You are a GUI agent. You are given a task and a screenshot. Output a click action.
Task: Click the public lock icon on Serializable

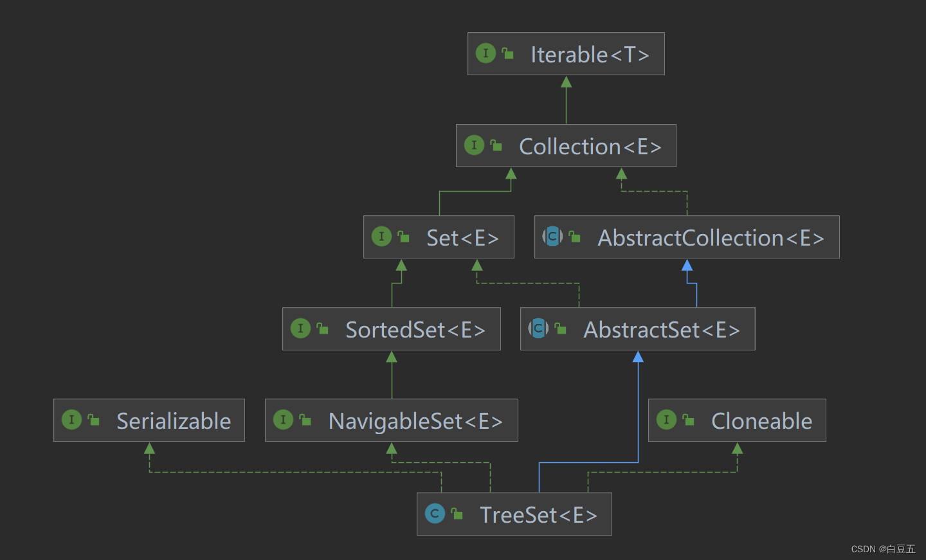[x=93, y=420]
